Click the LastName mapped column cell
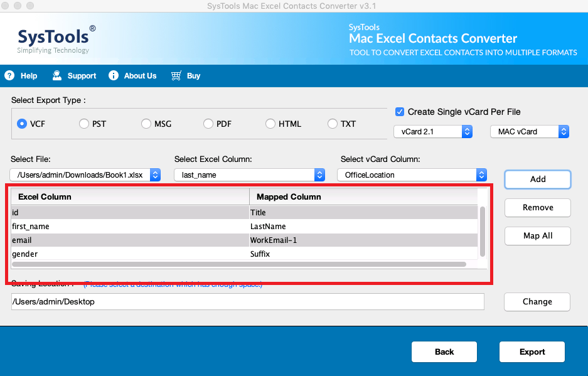The height and width of the screenshot is (376, 588). tap(364, 226)
